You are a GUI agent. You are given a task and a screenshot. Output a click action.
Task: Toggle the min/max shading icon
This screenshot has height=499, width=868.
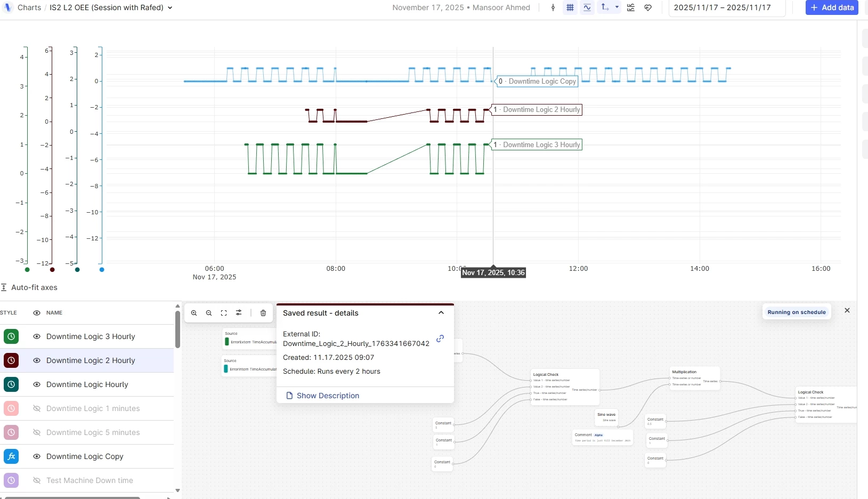coord(587,7)
